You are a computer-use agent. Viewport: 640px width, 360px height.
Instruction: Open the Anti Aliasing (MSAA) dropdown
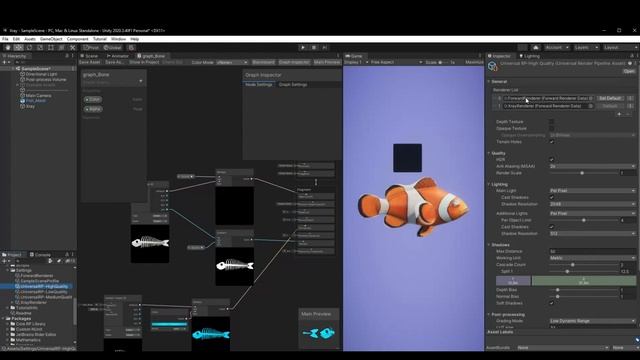pos(592,167)
